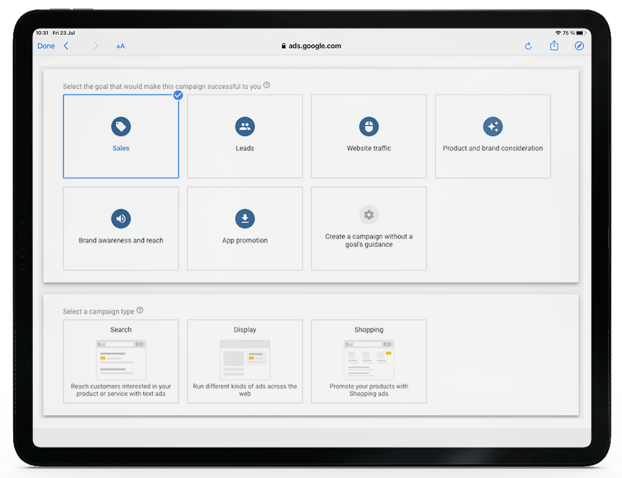
Task: Click 'Reach customers interested in your product' description
Action: (121, 390)
